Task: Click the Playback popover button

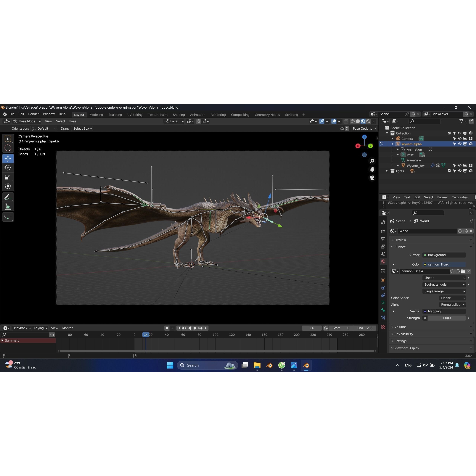Action: 22,328
